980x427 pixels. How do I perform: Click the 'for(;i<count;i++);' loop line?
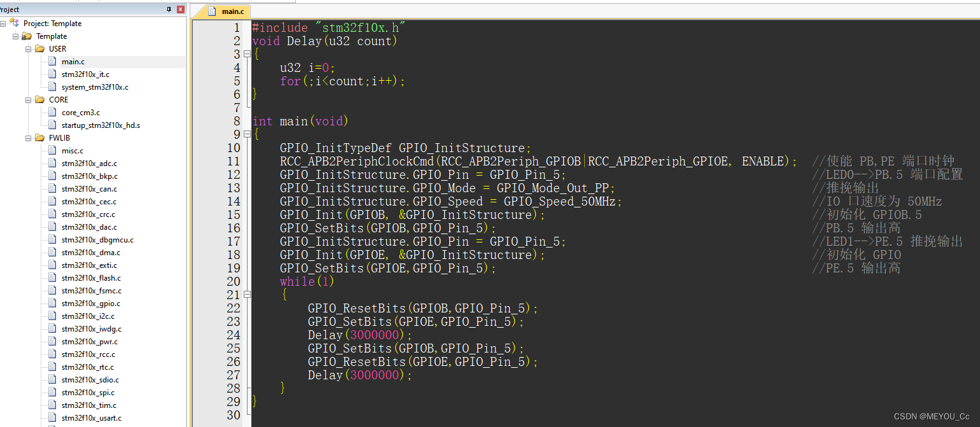coord(342,81)
